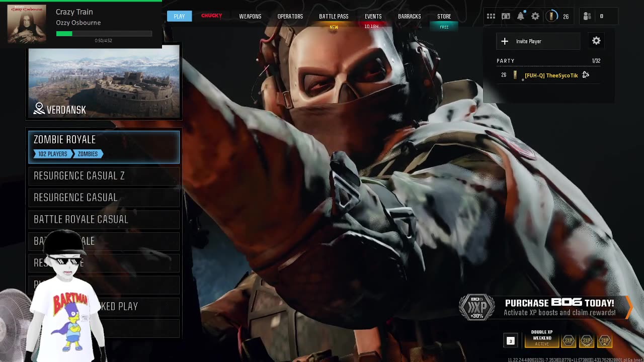644x362 pixels.
Task: Click Battle.net icon next to TheeSycoTik
Action: (x=586, y=75)
